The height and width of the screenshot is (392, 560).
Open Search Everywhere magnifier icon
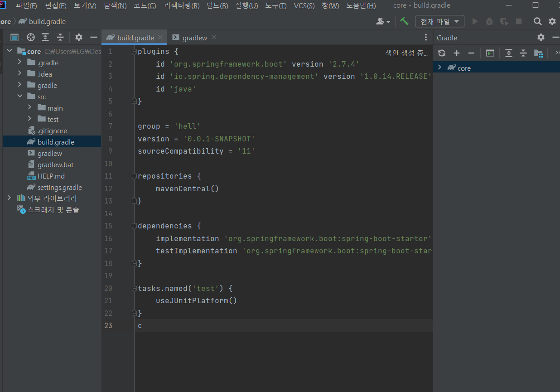537,21
